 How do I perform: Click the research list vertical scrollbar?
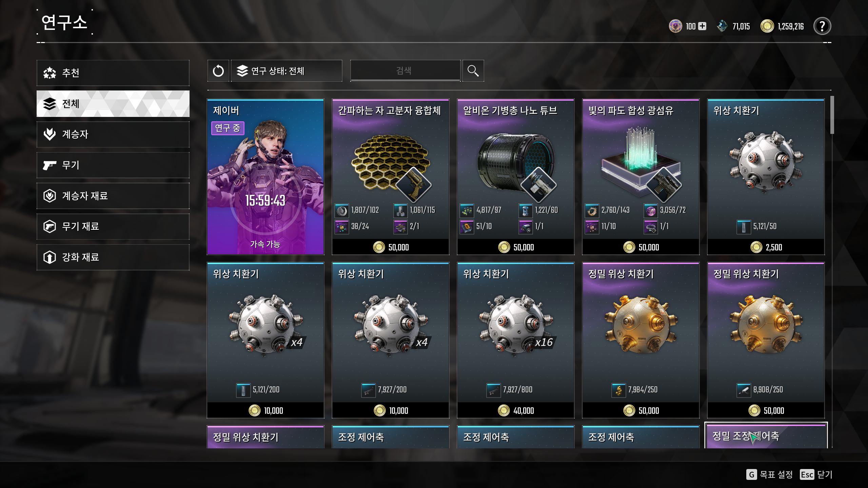(x=832, y=115)
